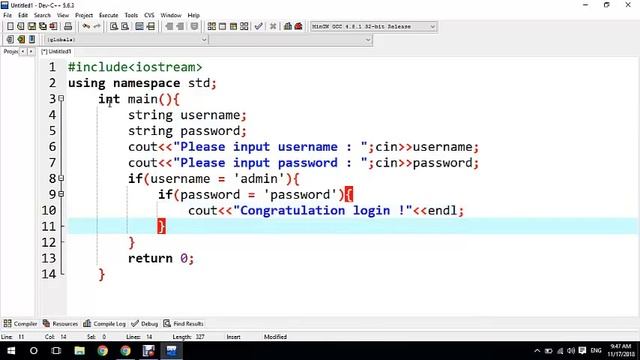Open the Resources bottom tab
The width and height of the screenshot is (640, 360).
click(60, 324)
